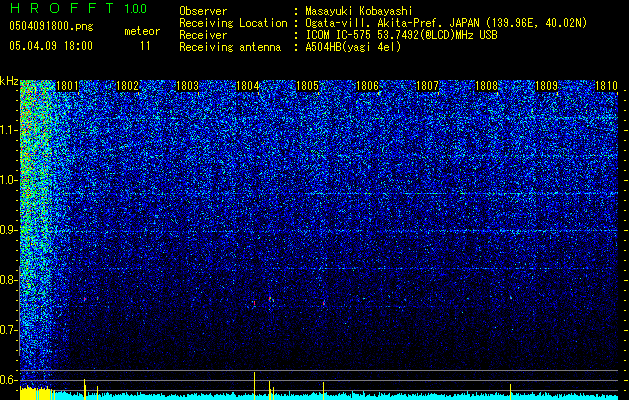Click the file name 0504091800.png
This screenshot has height=400, width=629.
pyautogui.click(x=51, y=26)
